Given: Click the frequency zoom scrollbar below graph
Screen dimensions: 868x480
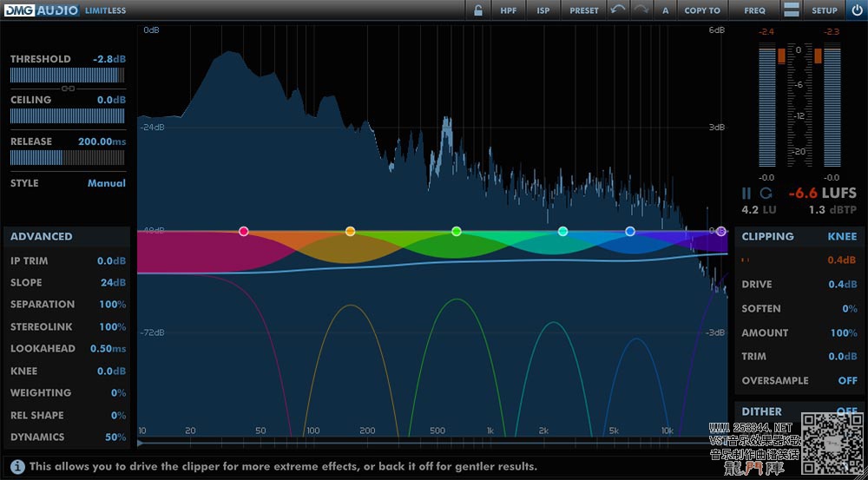Looking at the screenshot, I should pos(432,443).
